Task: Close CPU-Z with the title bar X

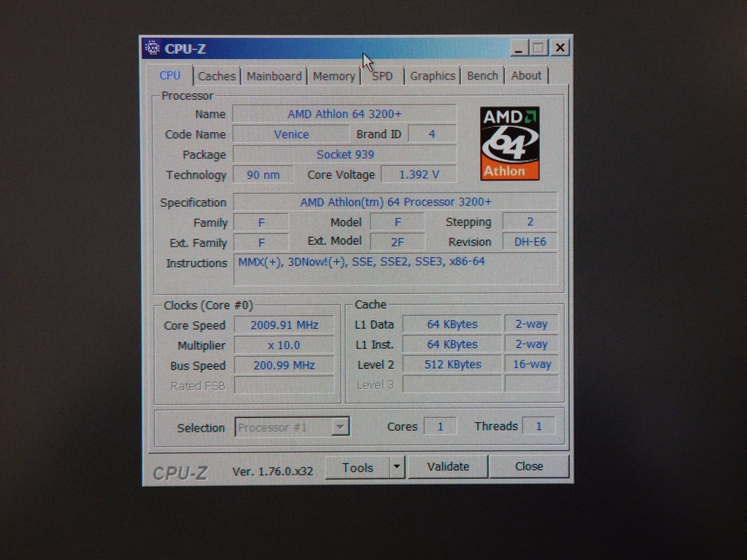Action: tap(560, 47)
